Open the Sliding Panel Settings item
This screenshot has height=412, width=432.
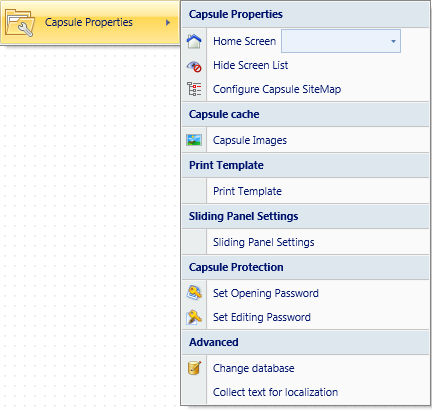tap(264, 242)
